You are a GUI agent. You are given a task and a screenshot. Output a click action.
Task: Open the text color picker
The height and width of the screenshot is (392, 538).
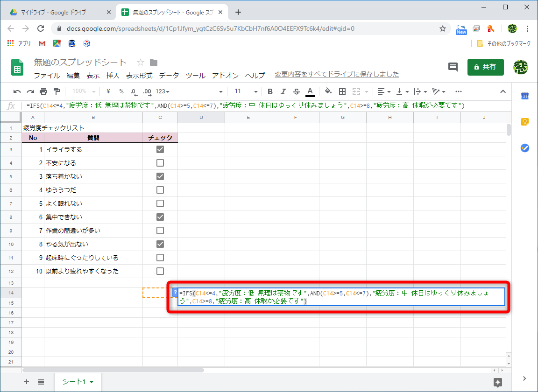click(x=310, y=91)
